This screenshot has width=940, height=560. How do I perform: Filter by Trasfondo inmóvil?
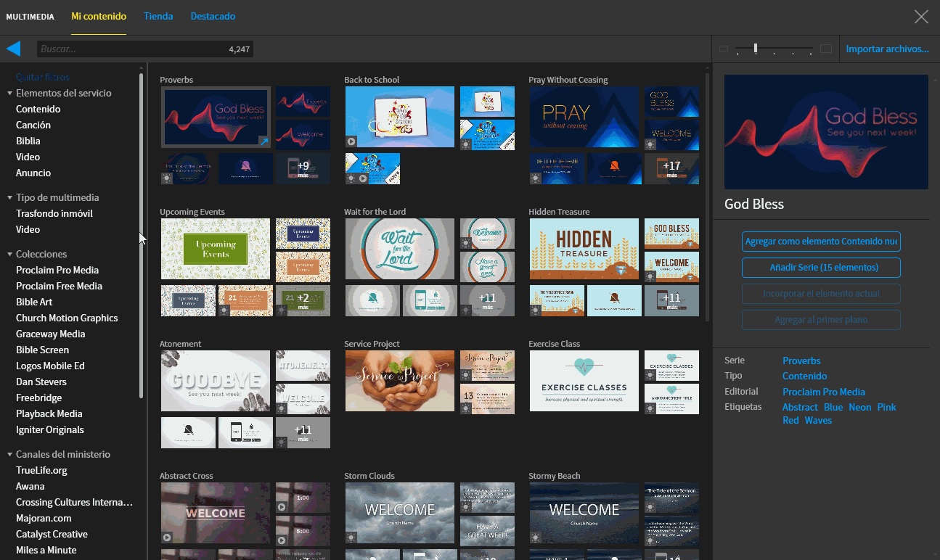(x=54, y=213)
